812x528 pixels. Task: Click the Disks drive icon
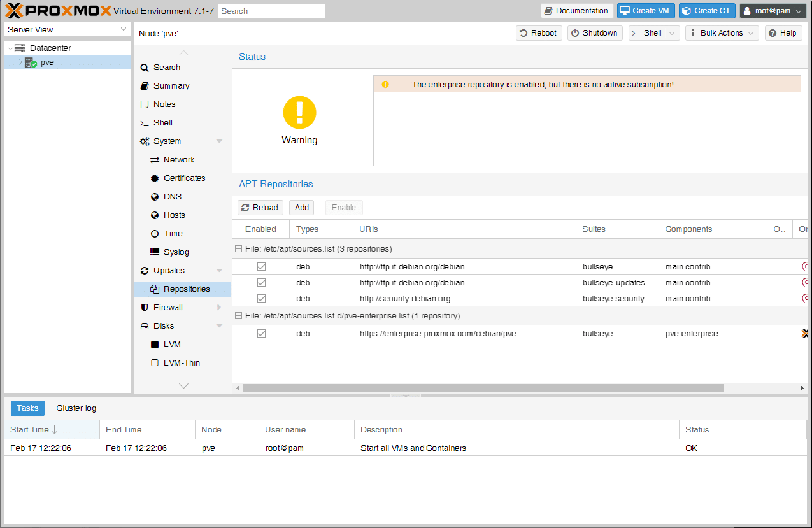(145, 326)
